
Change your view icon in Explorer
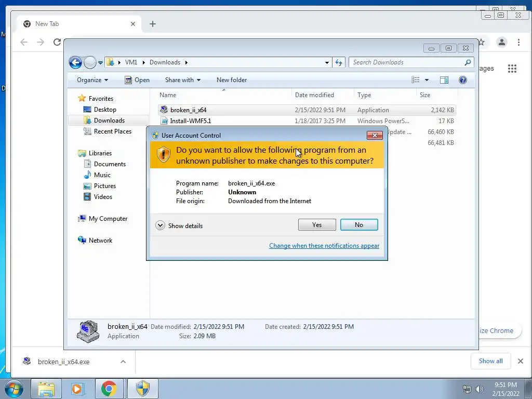tap(415, 80)
